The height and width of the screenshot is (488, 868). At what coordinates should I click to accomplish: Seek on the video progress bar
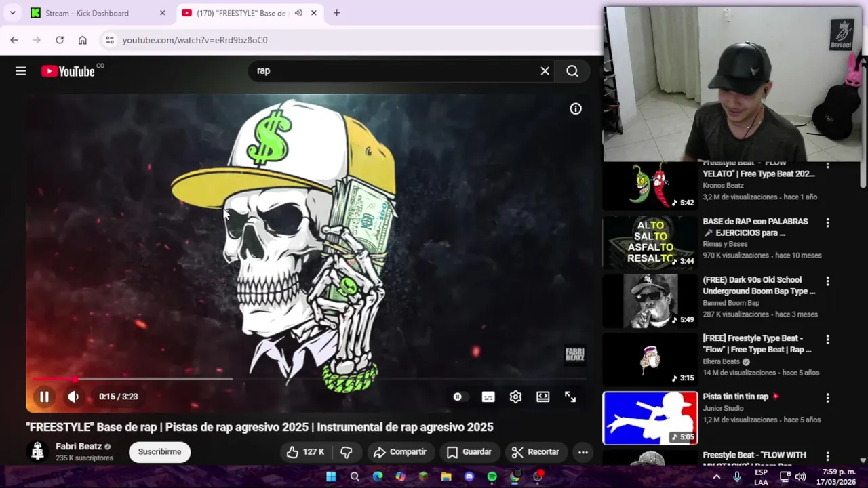[x=309, y=379]
